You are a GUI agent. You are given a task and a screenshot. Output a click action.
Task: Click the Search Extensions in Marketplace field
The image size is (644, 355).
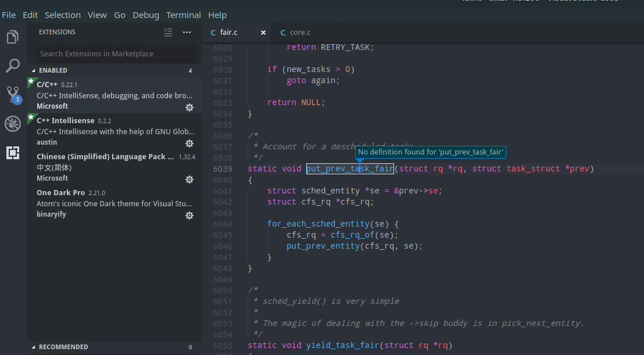coord(115,53)
